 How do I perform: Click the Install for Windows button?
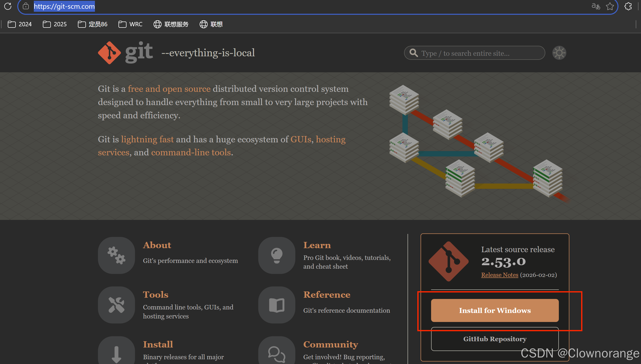pos(495,310)
